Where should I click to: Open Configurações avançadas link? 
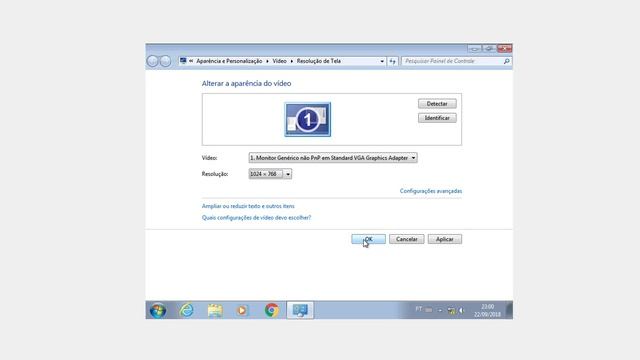[431, 191]
